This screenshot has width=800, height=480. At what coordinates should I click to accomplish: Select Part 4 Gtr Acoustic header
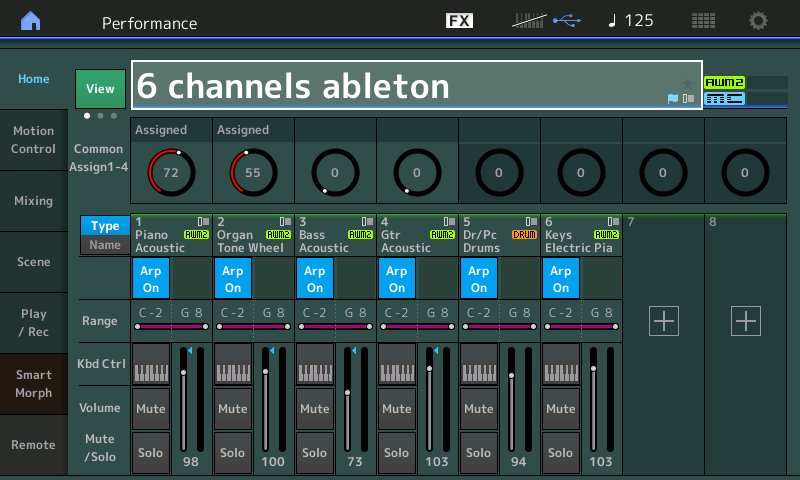[417, 235]
